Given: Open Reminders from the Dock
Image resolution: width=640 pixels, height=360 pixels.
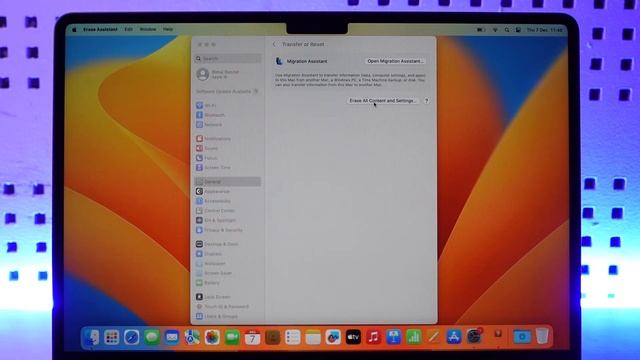Looking at the screenshot, I should click(293, 338).
